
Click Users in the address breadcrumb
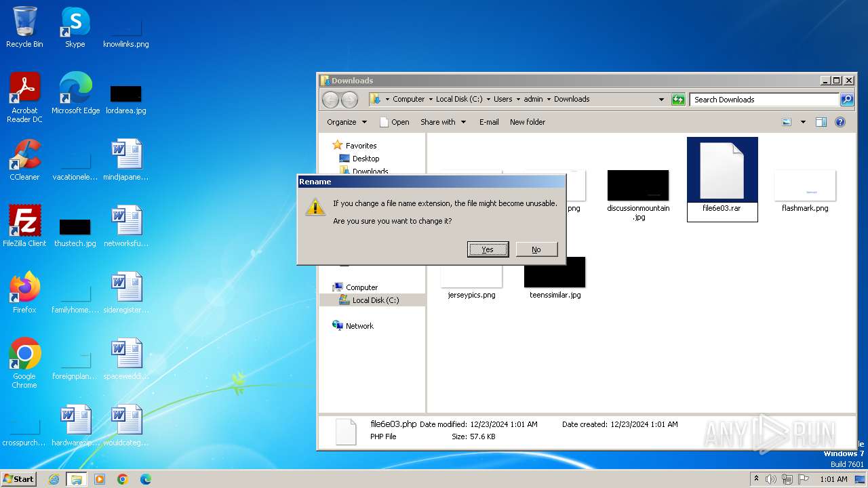pyautogui.click(x=503, y=99)
